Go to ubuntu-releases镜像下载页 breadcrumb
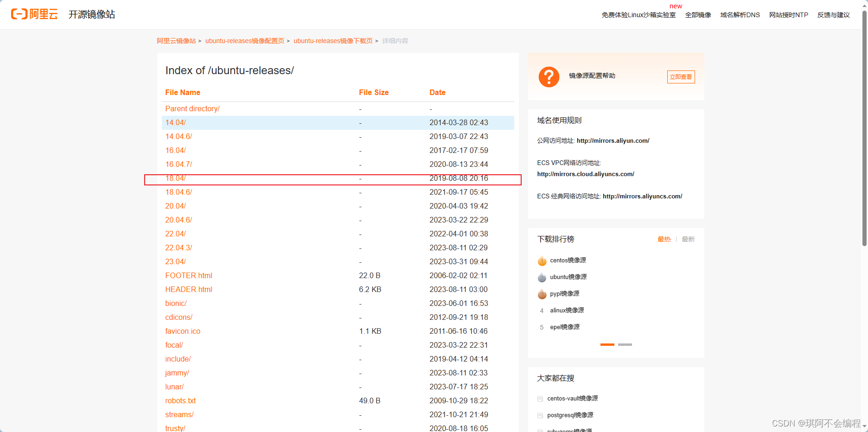 [x=333, y=41]
